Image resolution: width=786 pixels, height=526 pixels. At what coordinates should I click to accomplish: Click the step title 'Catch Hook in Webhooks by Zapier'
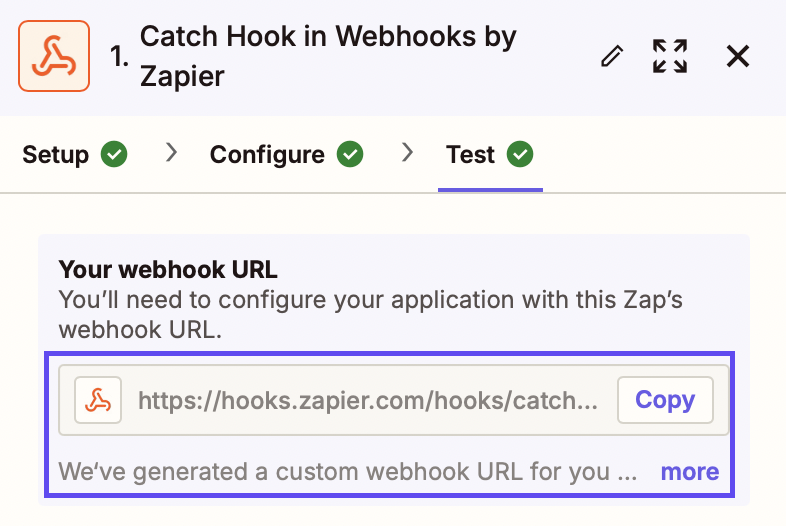(x=328, y=56)
